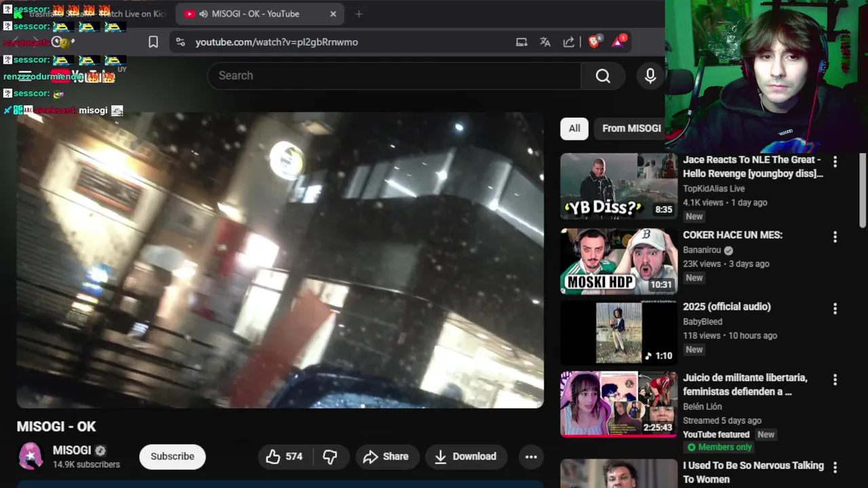Click the MISOGI verified badge icon
The height and width of the screenshot is (488, 868).
tap(100, 451)
